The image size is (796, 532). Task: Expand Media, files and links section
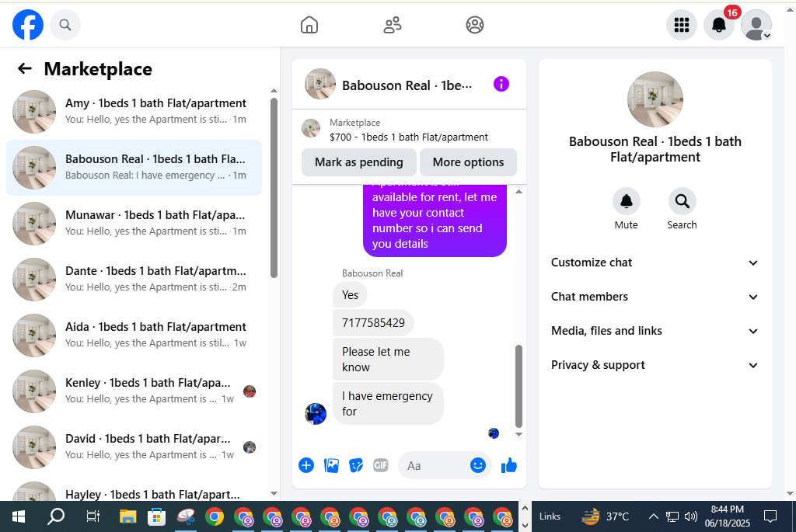655,331
